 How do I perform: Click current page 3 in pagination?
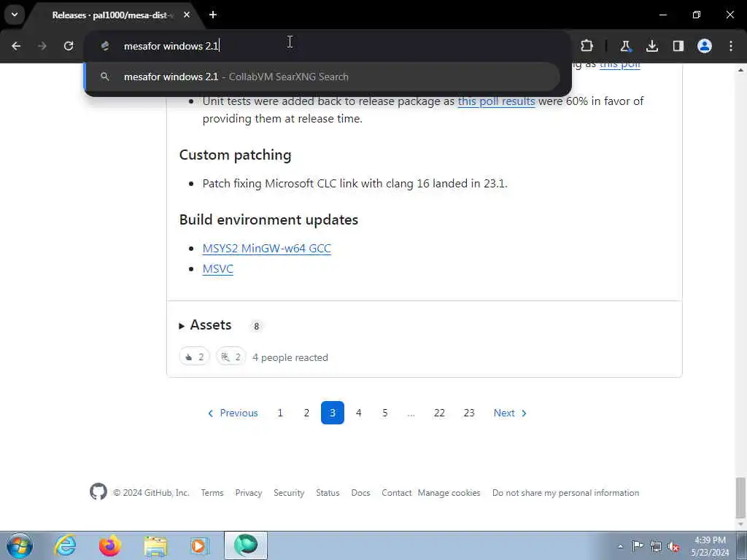coord(333,413)
